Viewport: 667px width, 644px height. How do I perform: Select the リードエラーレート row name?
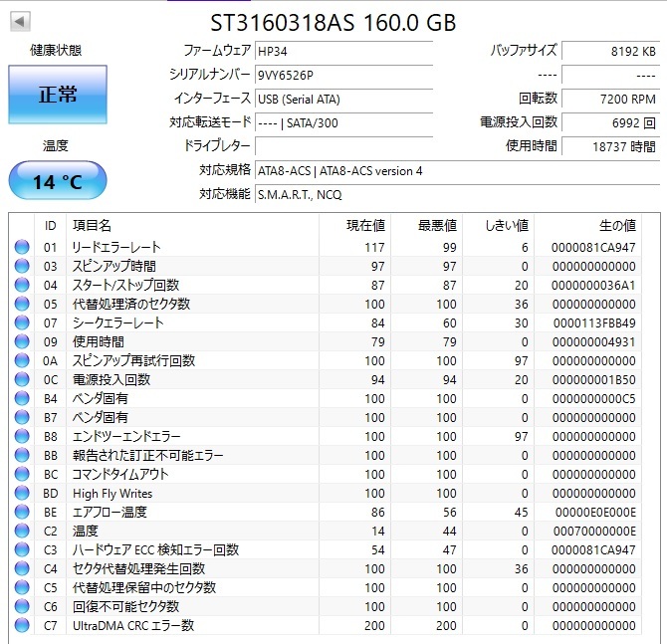[116, 247]
